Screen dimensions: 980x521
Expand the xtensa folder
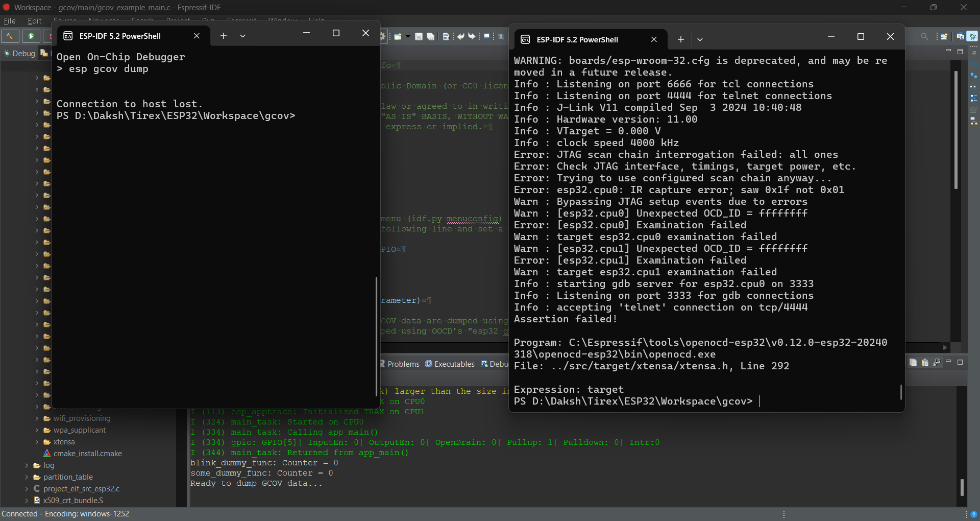[37, 442]
